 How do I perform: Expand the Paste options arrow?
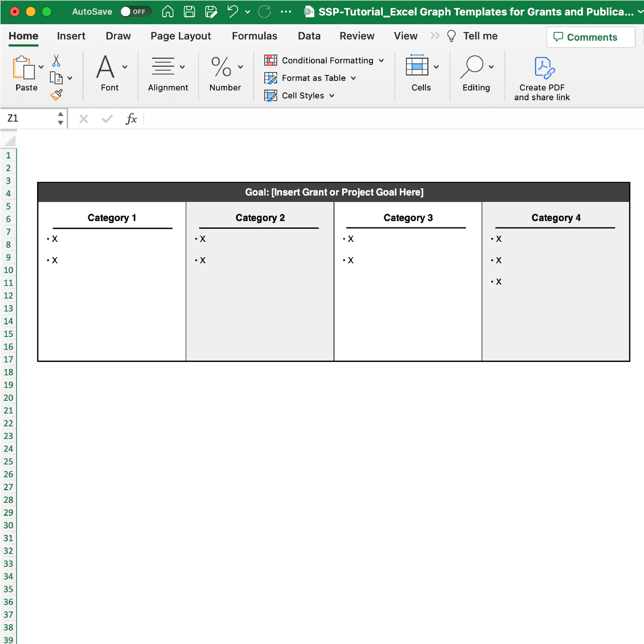click(41, 67)
